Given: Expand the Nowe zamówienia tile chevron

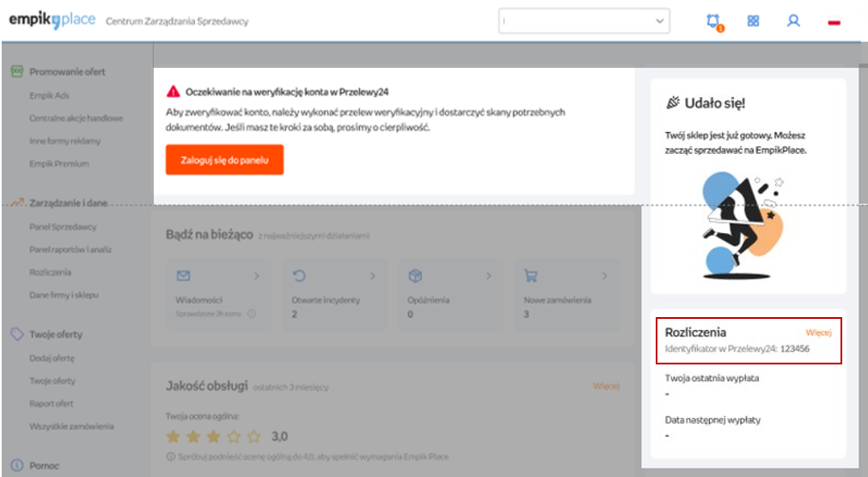Looking at the screenshot, I should point(604,276).
